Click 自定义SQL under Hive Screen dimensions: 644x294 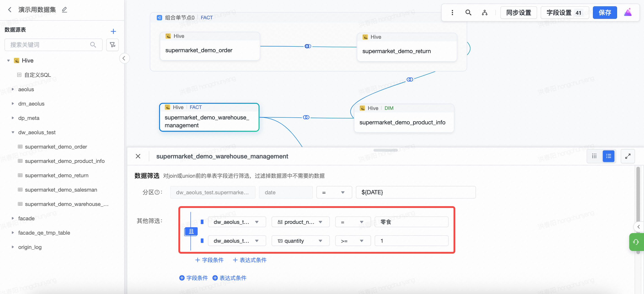[x=37, y=75]
